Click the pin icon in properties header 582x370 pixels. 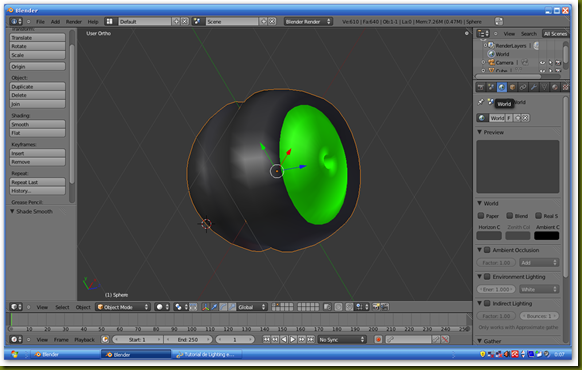point(481,102)
